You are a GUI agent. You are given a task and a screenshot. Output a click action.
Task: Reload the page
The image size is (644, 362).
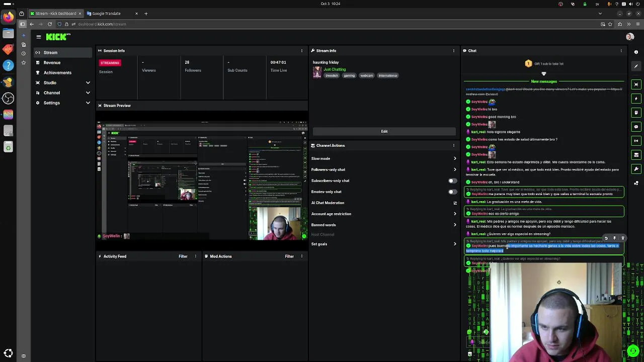(x=50, y=24)
